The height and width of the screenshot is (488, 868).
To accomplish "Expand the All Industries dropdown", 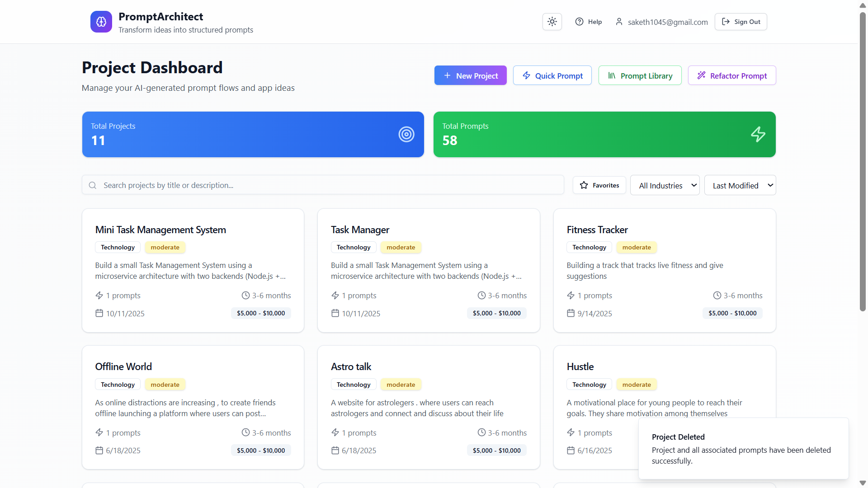I will click(665, 185).
